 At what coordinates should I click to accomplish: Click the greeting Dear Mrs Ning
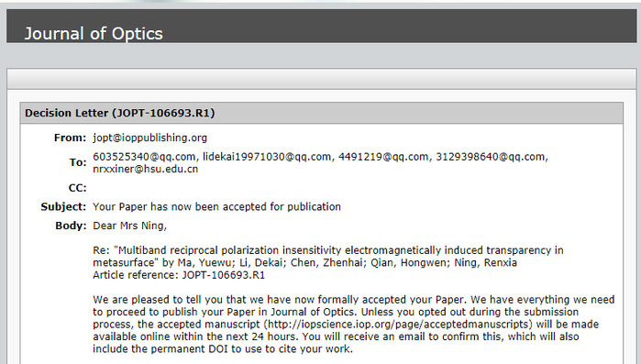click(x=129, y=226)
